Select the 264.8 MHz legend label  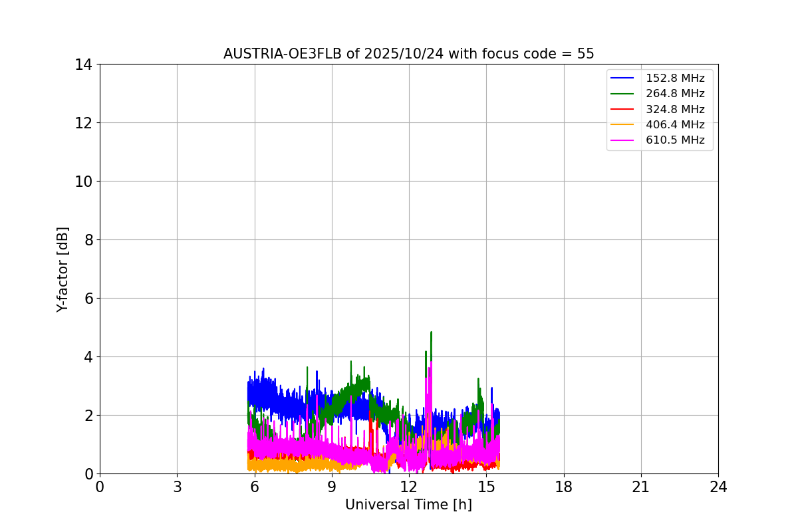675,94
